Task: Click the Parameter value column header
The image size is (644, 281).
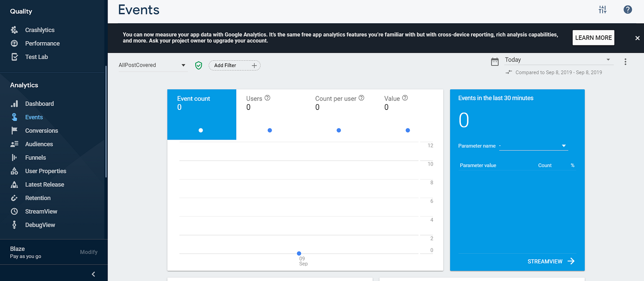Action: 478,165
